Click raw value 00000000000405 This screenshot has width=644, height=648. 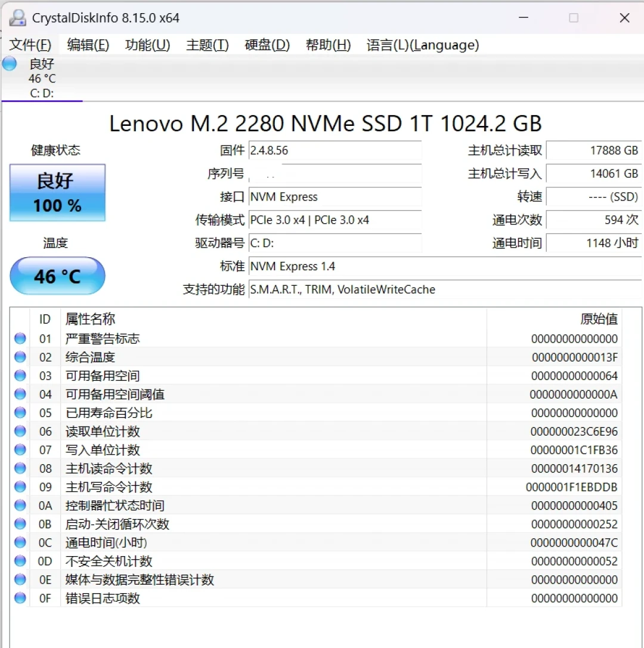[575, 505]
